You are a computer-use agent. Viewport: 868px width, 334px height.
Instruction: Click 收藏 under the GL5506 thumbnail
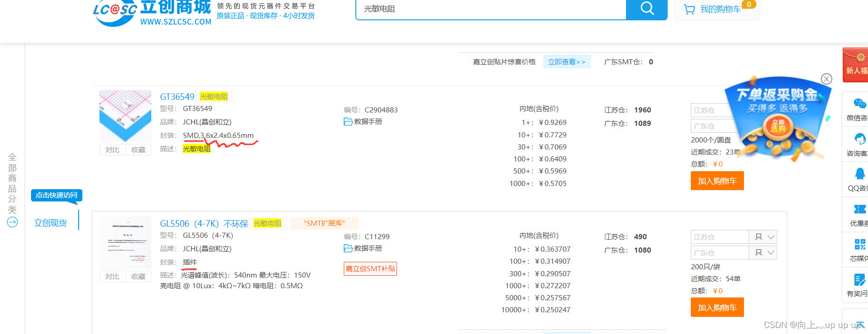pyautogui.click(x=138, y=276)
